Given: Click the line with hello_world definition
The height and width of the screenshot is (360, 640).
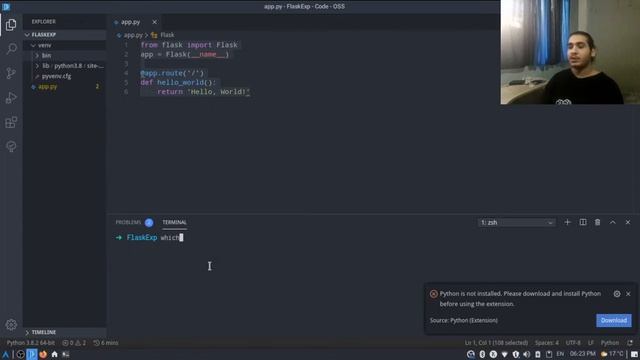Looking at the screenshot, I should pyautogui.click(x=178, y=82).
